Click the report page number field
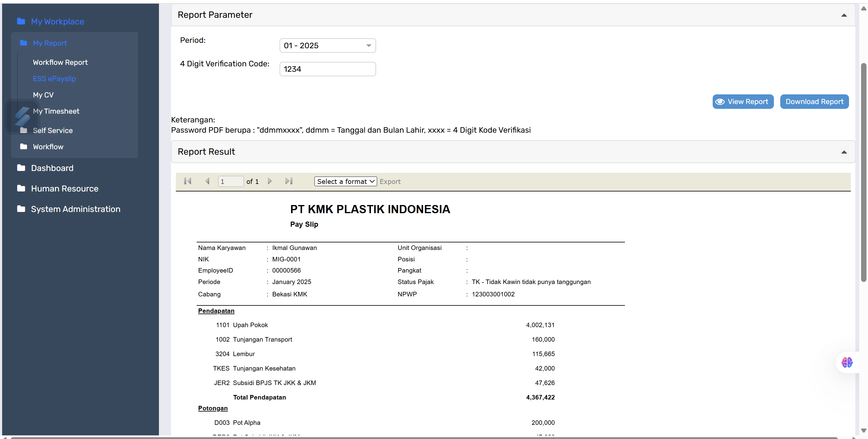 coord(231,181)
